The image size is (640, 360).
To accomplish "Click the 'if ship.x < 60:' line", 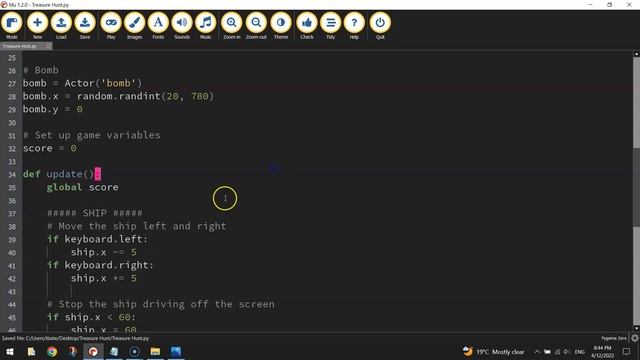I will (x=91, y=317).
